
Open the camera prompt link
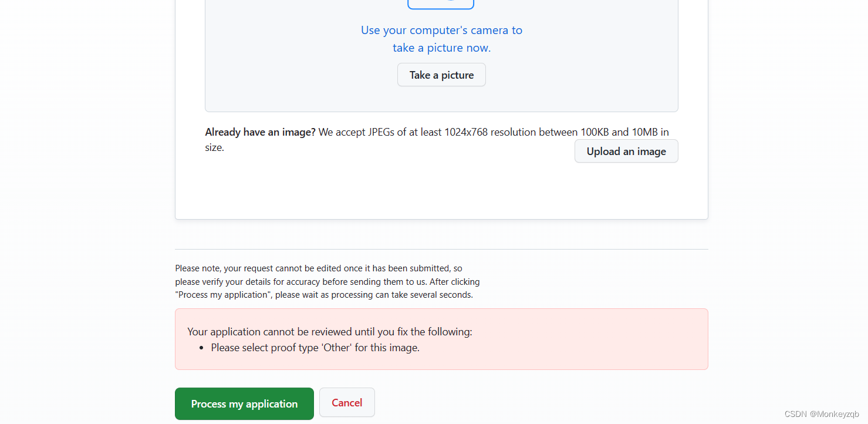coord(441,38)
